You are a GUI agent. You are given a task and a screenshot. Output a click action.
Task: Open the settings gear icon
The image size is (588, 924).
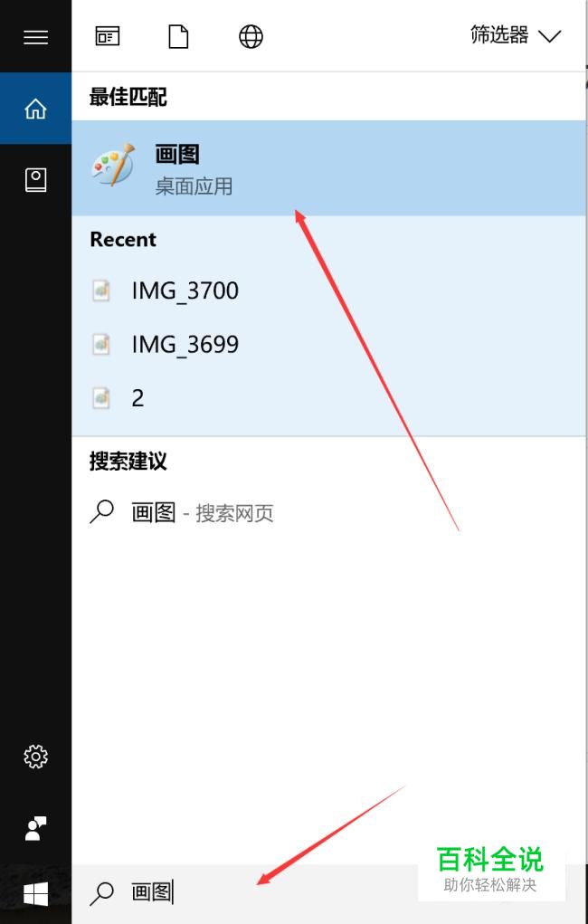pos(35,756)
